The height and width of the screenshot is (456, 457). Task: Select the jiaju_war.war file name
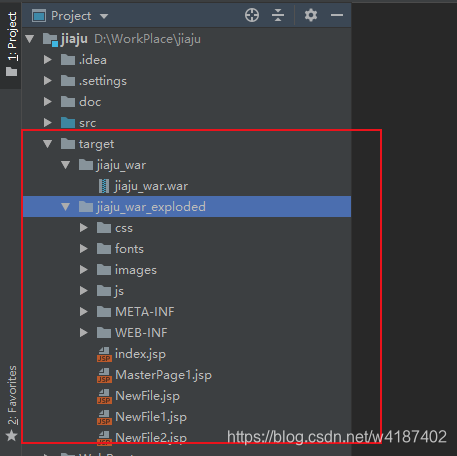click(x=151, y=186)
